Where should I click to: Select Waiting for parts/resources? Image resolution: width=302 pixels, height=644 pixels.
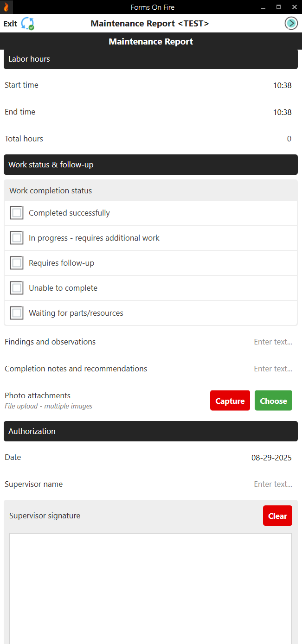[x=16, y=312]
